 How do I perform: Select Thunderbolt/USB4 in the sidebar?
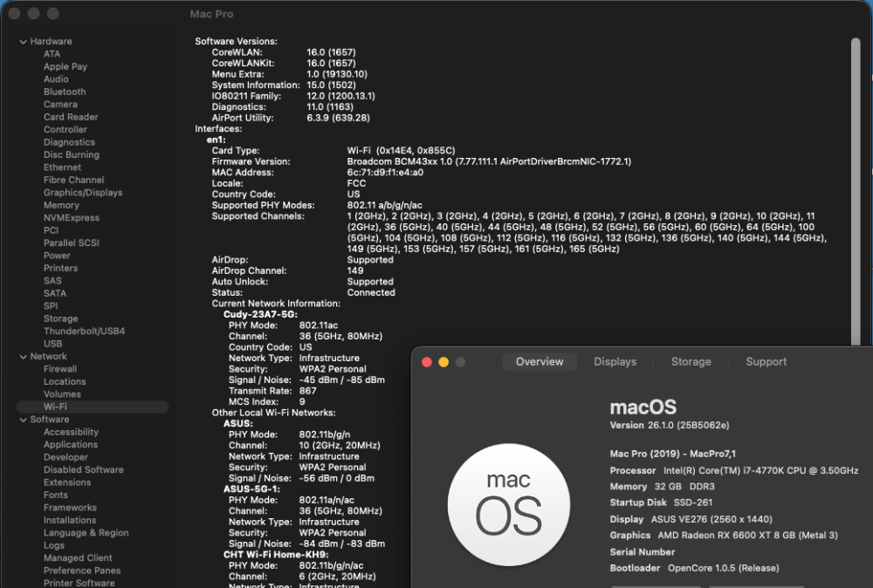coord(84,331)
